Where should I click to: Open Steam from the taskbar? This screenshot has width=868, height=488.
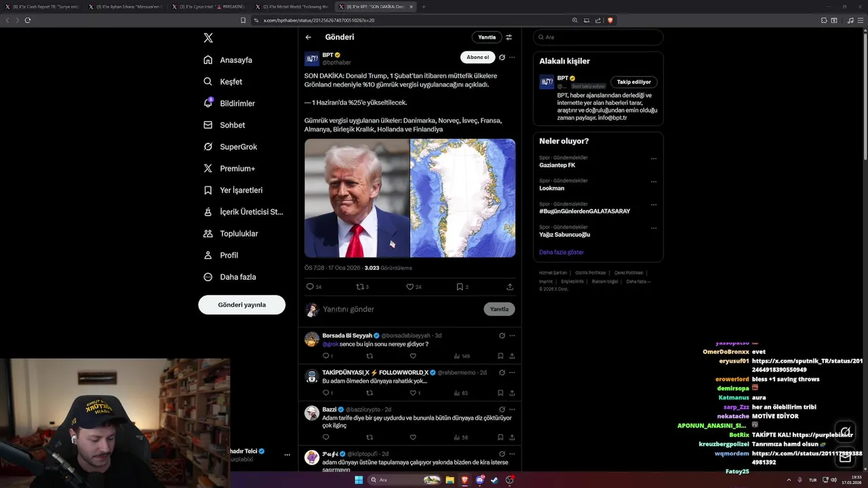click(495, 480)
